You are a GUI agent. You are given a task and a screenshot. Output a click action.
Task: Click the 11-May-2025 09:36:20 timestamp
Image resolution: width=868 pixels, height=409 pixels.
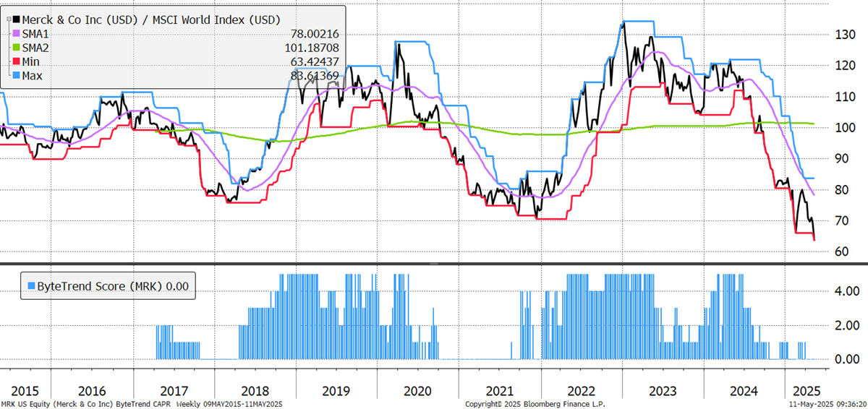(x=829, y=403)
